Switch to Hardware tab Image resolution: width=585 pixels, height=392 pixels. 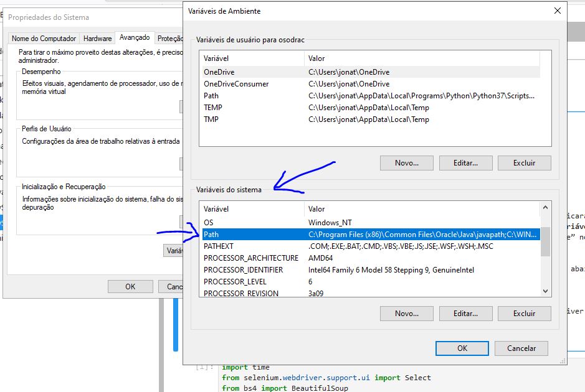point(98,39)
